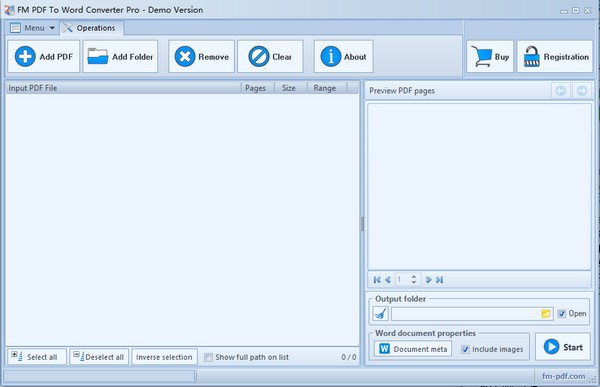Click the output folder path field
Viewport: 600px width, 387px height.
tap(466, 314)
